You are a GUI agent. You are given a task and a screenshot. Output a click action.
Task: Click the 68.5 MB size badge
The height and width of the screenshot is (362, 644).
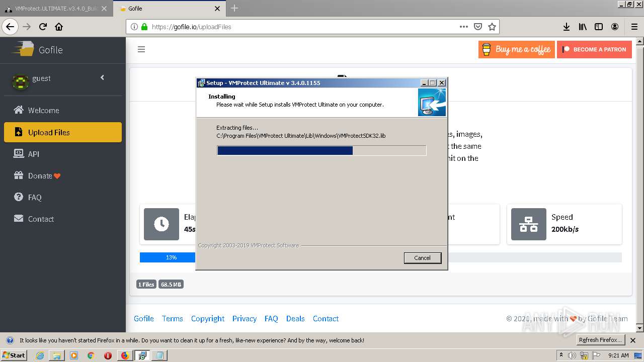[171, 285]
